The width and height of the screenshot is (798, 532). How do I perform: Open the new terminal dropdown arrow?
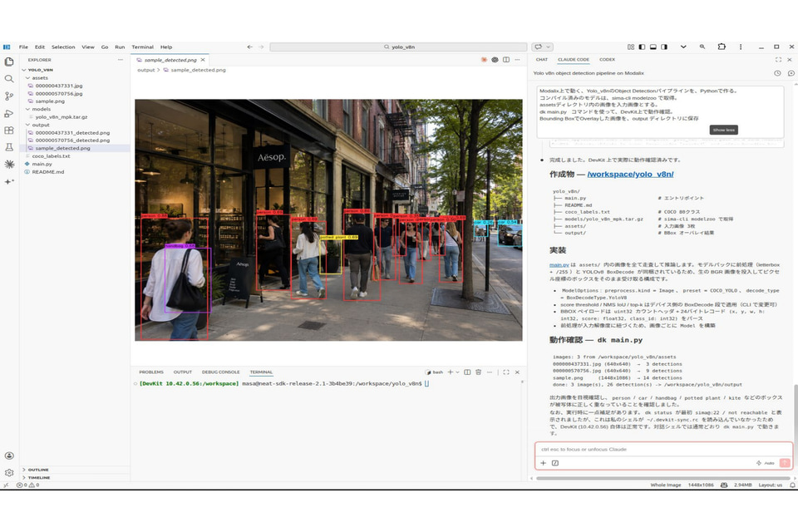(457, 372)
